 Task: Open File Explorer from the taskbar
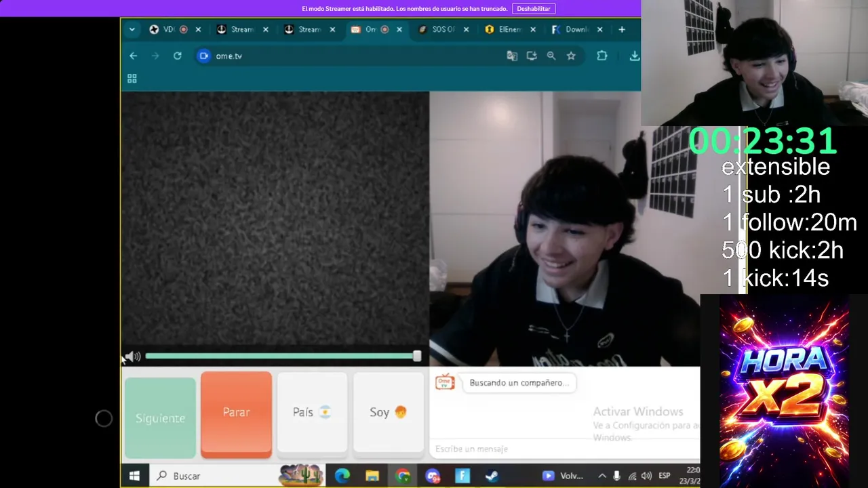pos(372,476)
